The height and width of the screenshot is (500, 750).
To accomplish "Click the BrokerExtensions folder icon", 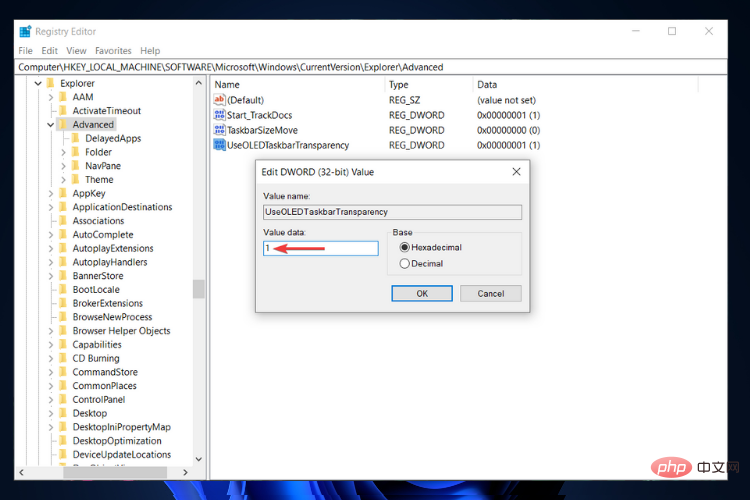I will (x=63, y=303).
